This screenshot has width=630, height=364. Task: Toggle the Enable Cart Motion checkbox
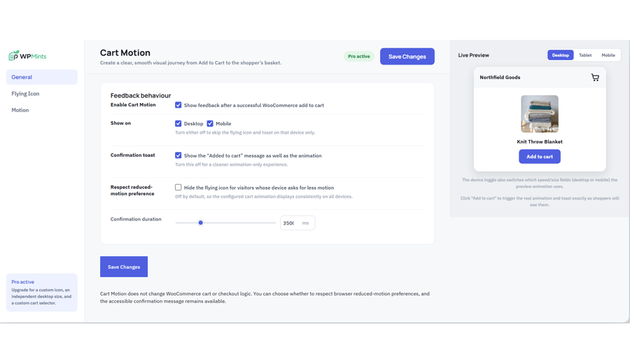pos(178,105)
